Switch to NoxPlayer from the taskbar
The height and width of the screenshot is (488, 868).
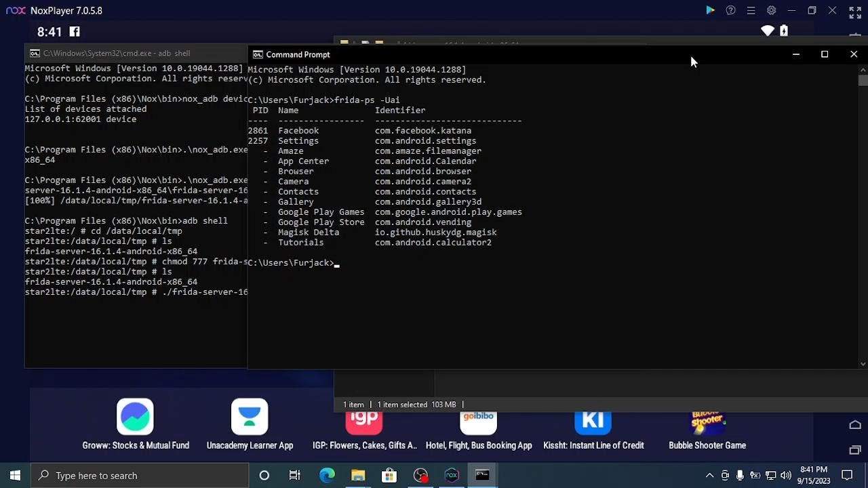(x=452, y=475)
